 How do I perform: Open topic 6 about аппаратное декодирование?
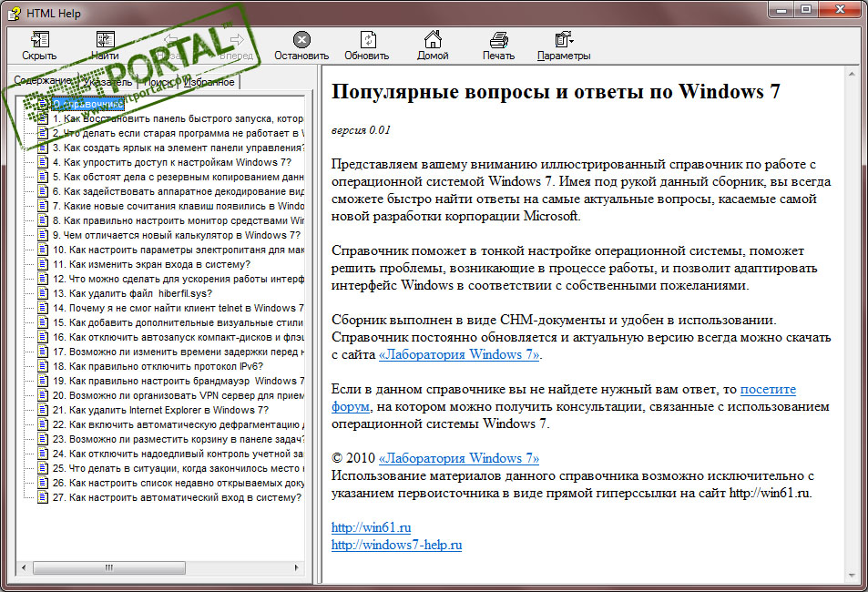[179, 191]
